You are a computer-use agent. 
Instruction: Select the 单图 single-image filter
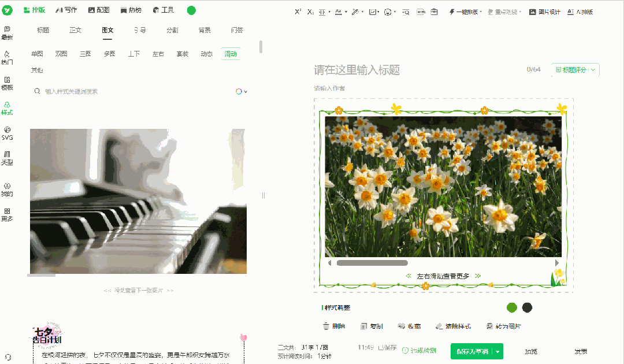pyautogui.click(x=37, y=54)
